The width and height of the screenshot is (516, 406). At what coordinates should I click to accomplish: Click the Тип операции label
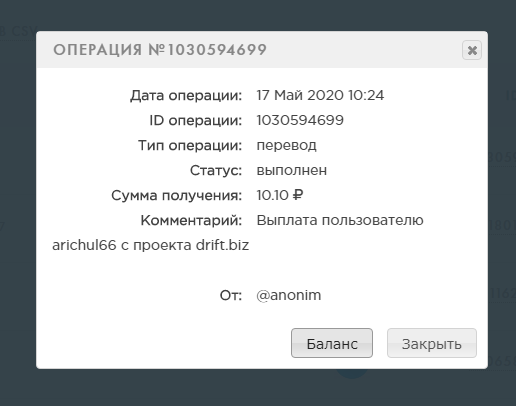pos(190,146)
